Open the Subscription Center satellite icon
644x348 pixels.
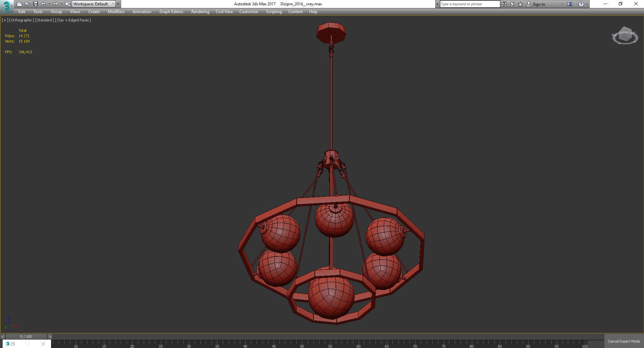coord(512,4)
